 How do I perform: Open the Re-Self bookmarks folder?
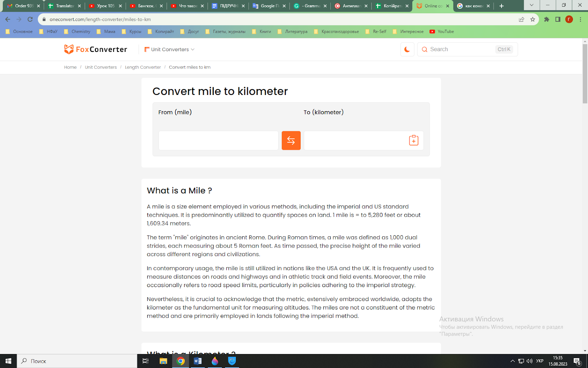coord(376,32)
